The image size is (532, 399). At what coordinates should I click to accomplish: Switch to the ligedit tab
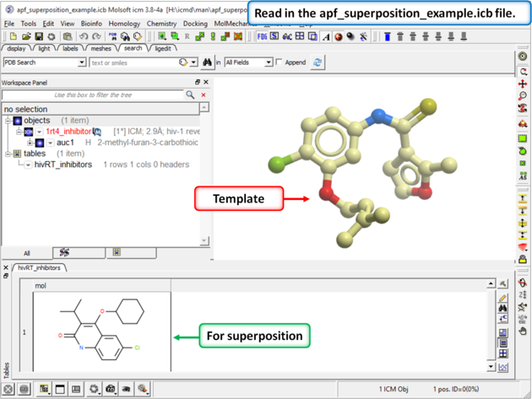click(x=163, y=49)
